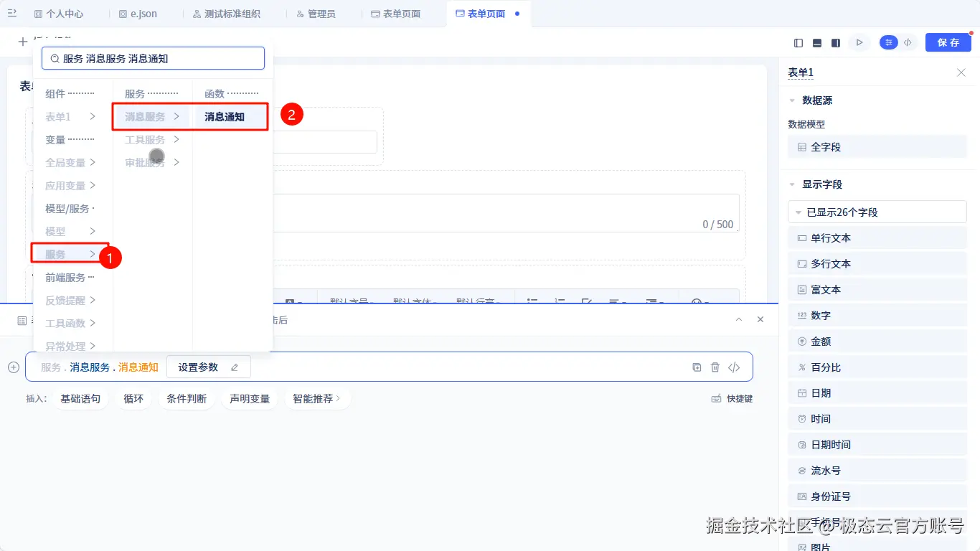Close the 表单1 properties panel
The width and height of the screenshot is (980, 551).
point(961,72)
